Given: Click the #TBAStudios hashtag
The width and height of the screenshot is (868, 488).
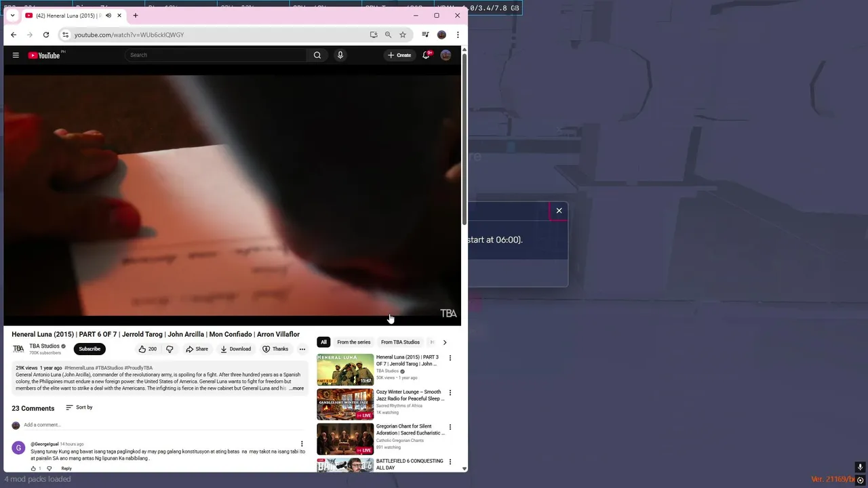Looking at the screenshot, I should [x=109, y=368].
